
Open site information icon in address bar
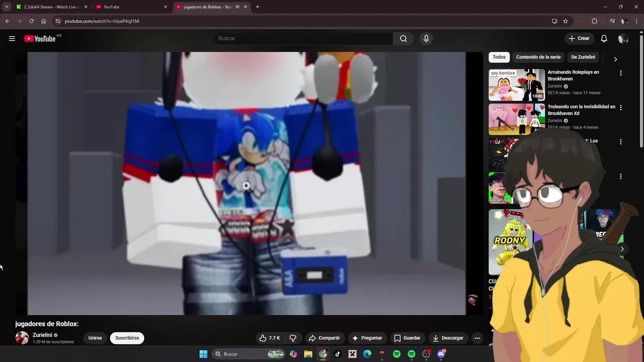click(58, 21)
